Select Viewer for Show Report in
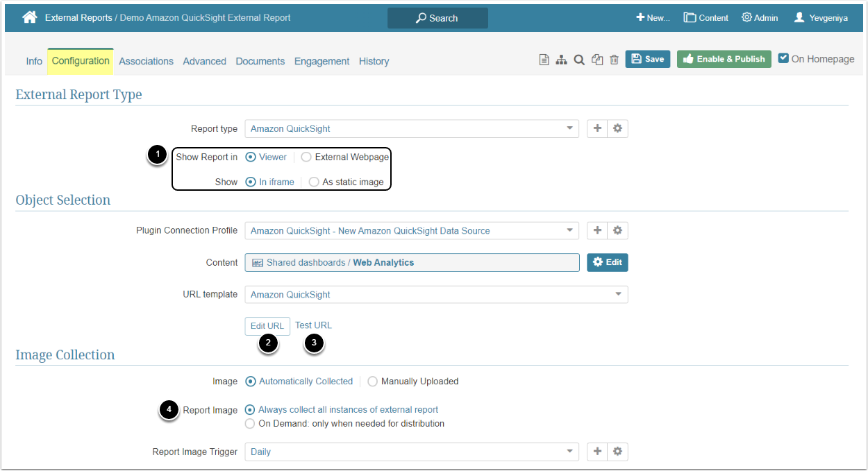868x471 pixels. point(251,157)
